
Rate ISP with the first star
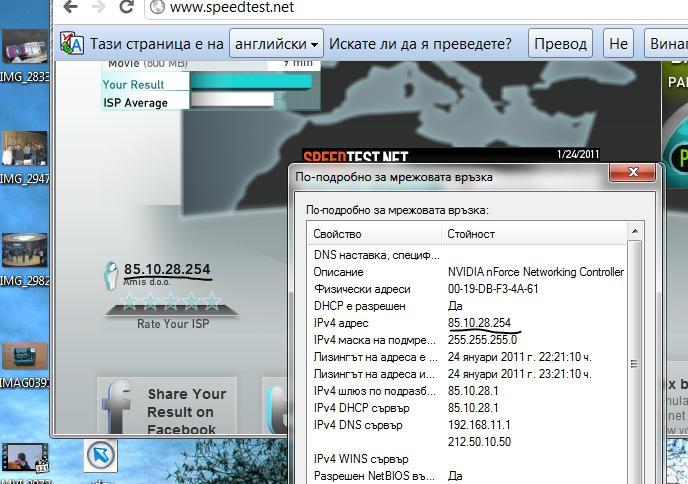tap(128, 301)
